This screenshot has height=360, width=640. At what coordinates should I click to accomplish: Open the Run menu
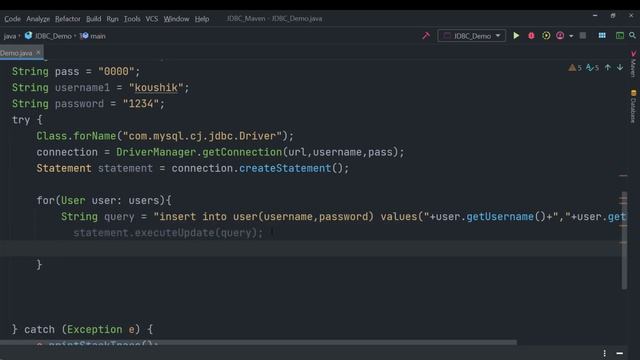click(x=112, y=19)
